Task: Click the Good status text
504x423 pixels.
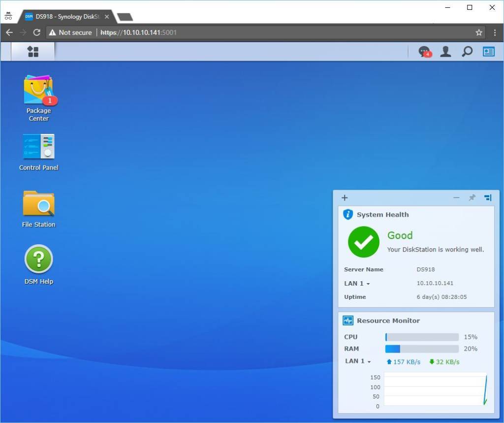Action: coord(400,235)
